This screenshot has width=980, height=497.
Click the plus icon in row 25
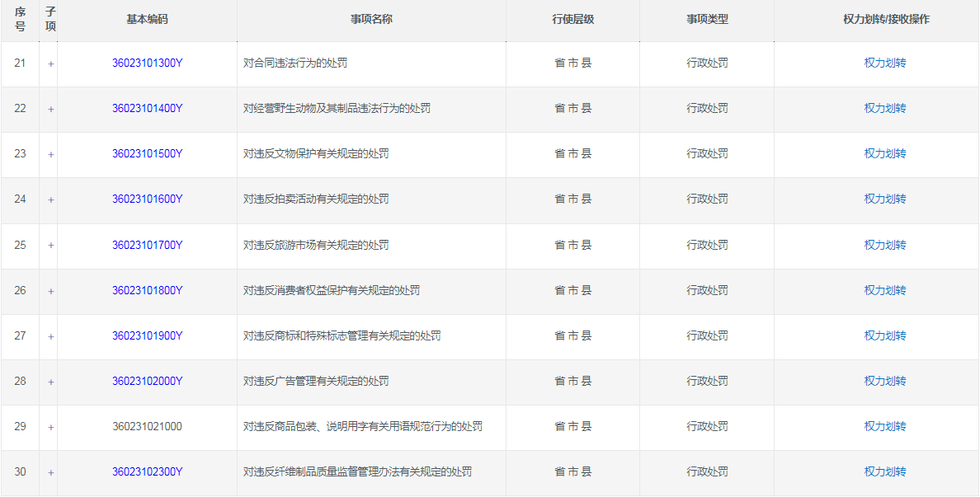(x=50, y=246)
